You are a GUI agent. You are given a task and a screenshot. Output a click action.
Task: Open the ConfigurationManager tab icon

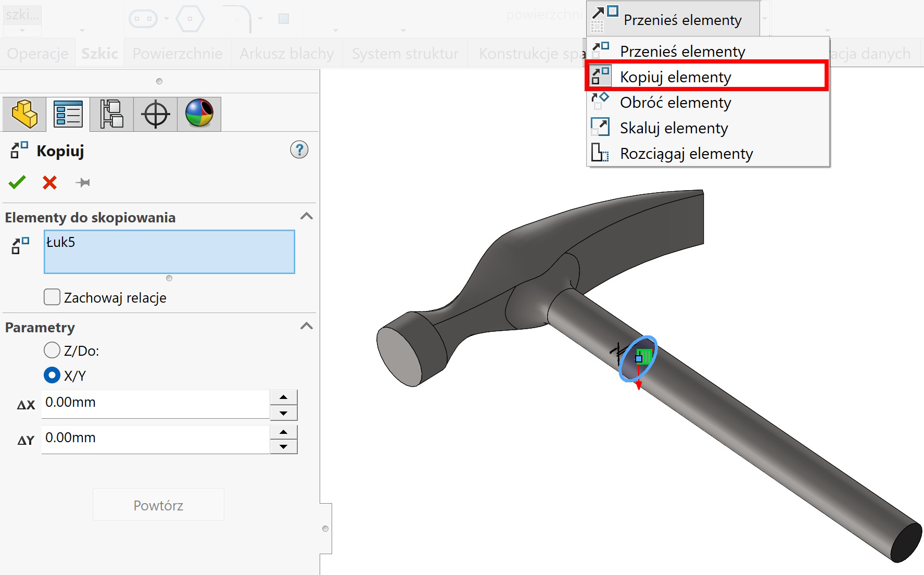coord(112,114)
